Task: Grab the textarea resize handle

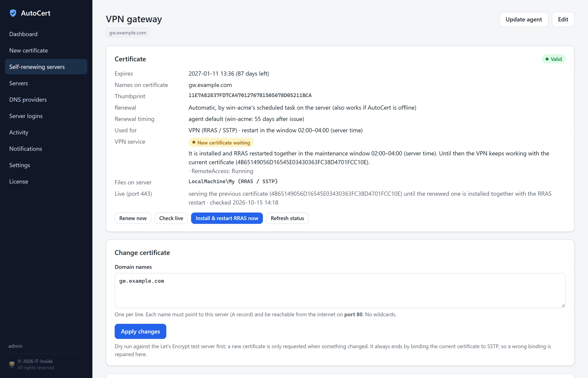Action: click(x=563, y=305)
